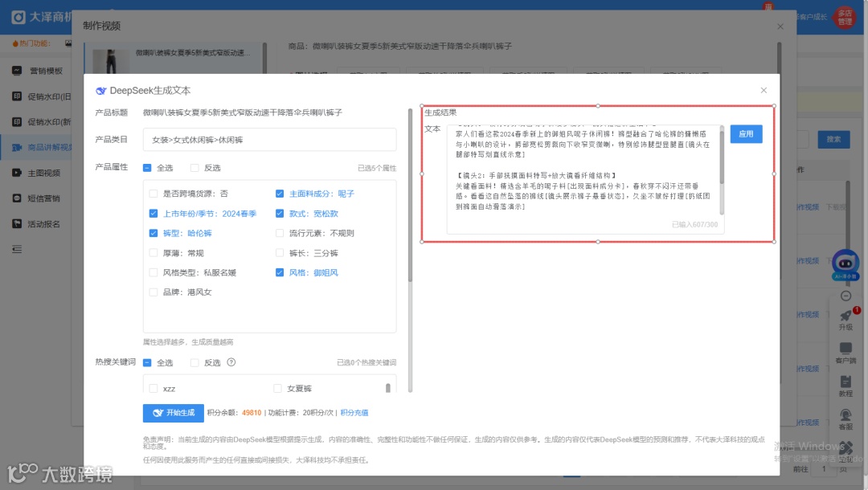This screenshot has width=868, height=490.
Task: Toggle 全选 checkbox for 产品属性
Action: point(147,168)
